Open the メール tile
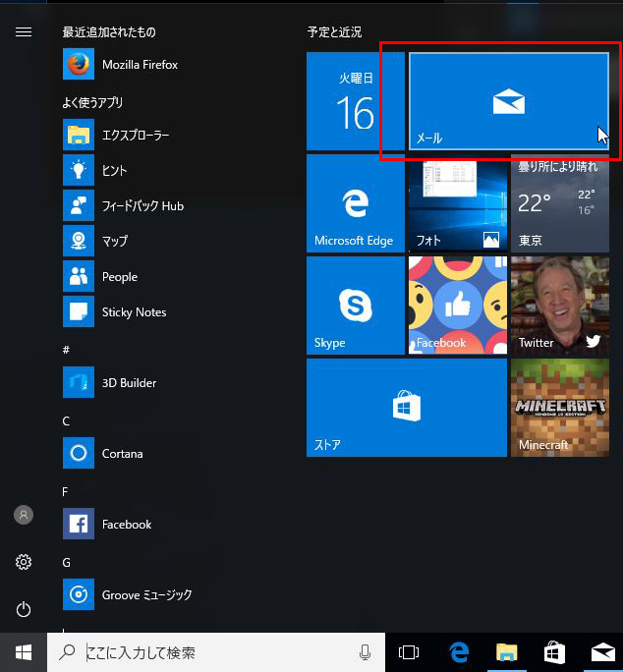This screenshot has width=623, height=672. 509,101
